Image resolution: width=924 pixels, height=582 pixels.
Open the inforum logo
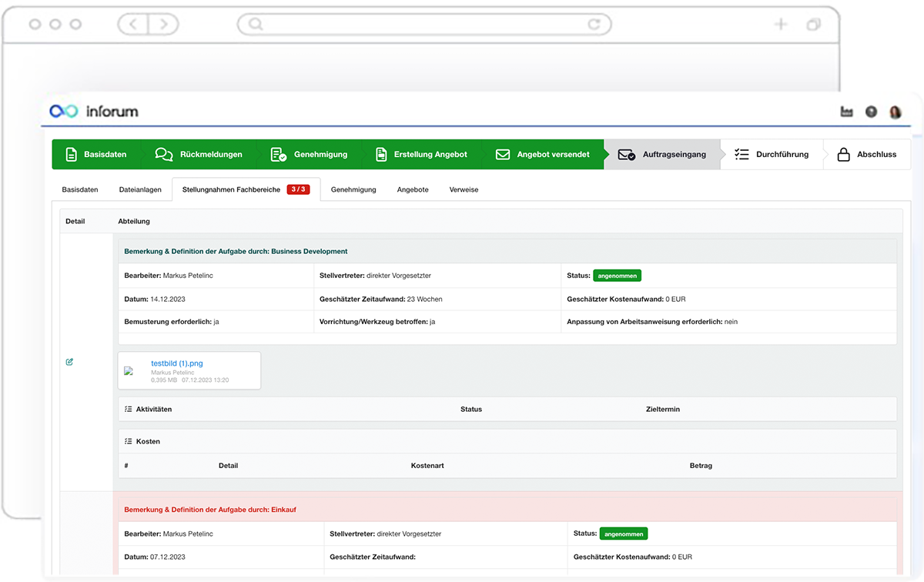(x=94, y=111)
